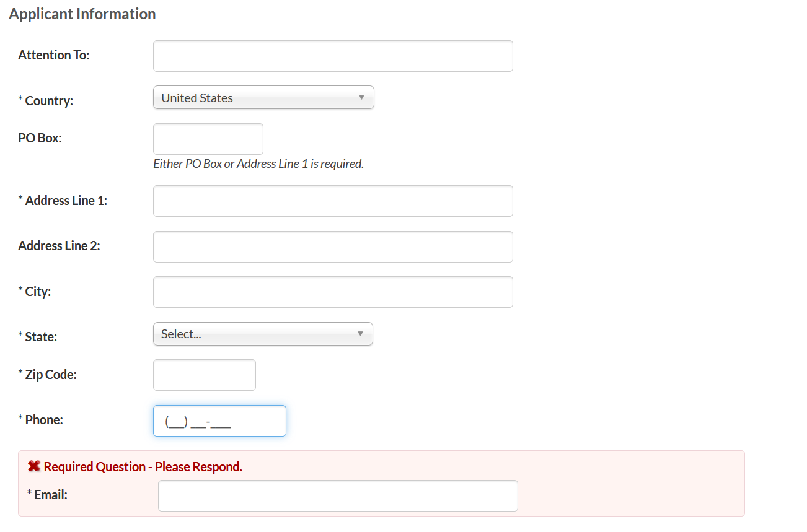Click into the PO Box input
Viewport: 807px width, 532px height.
208,139
